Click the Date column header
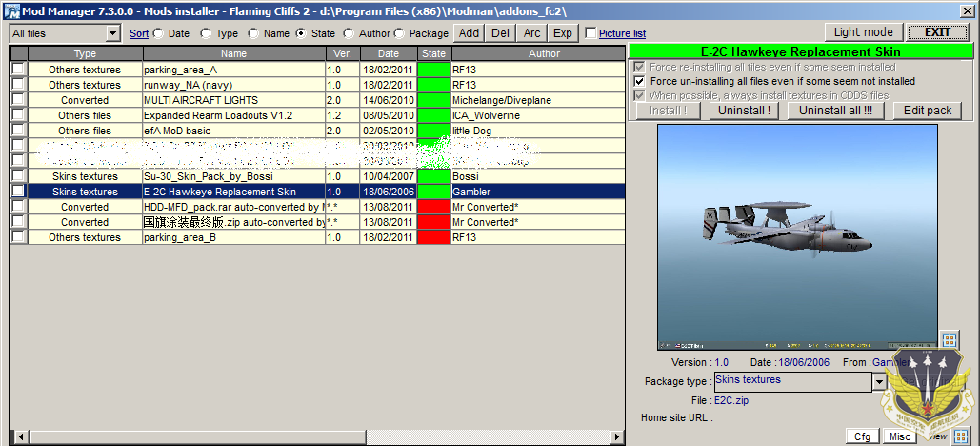This screenshot has width=980, height=446. click(x=389, y=53)
